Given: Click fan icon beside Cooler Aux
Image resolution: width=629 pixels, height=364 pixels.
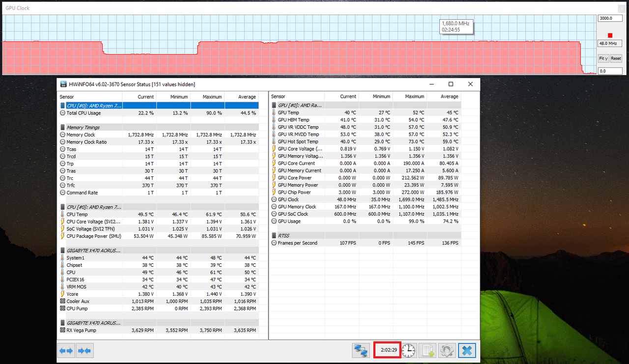Looking at the screenshot, I should coord(62,301).
